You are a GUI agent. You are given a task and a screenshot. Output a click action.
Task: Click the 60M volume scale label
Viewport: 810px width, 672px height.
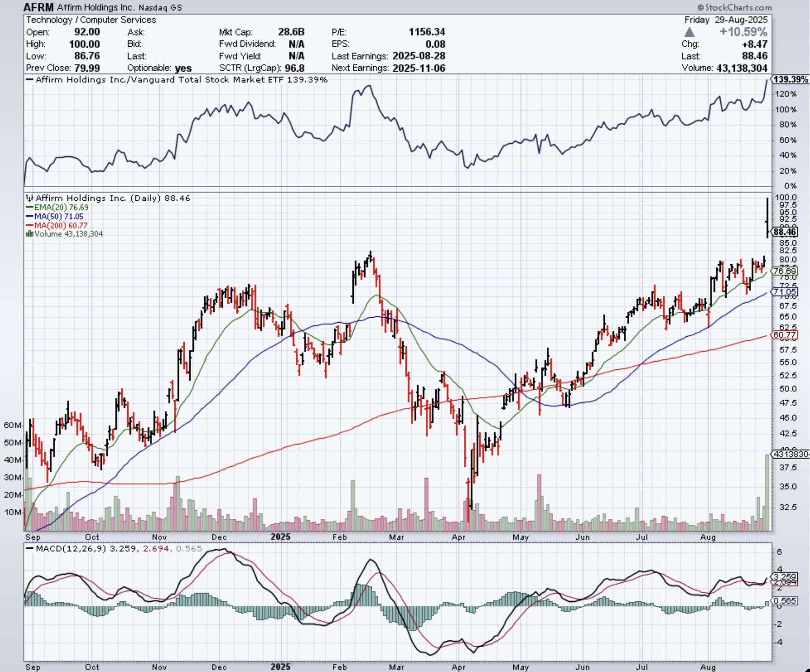click(x=13, y=425)
